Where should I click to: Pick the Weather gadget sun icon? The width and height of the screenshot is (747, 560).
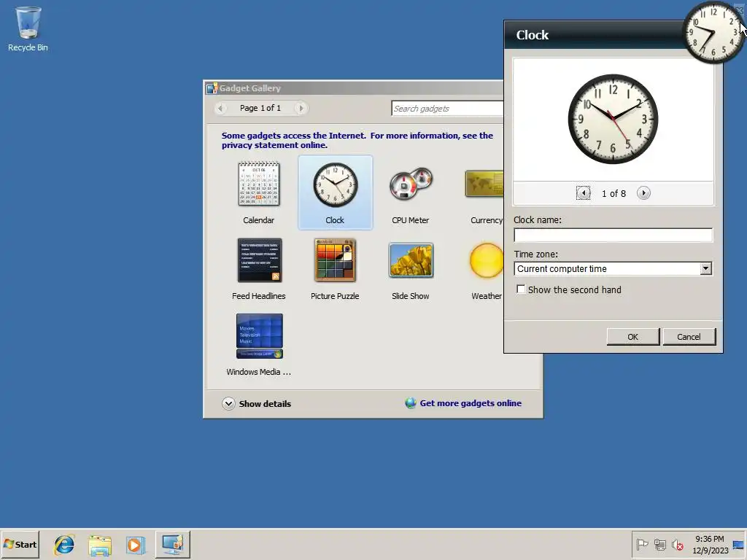(x=487, y=260)
